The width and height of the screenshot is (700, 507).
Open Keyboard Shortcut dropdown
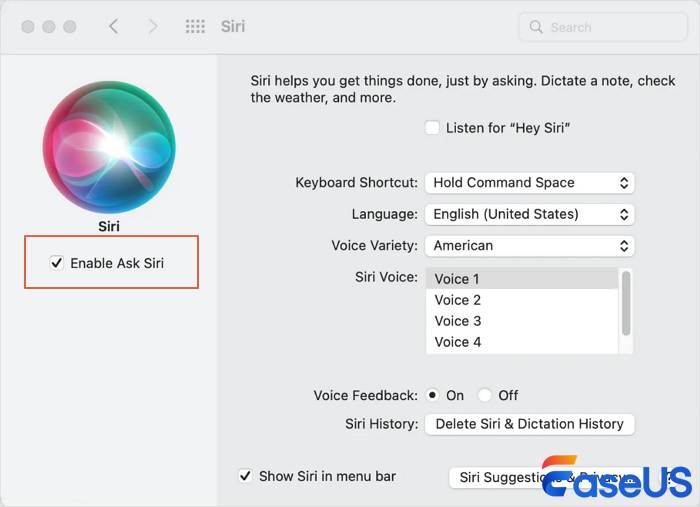click(x=529, y=183)
